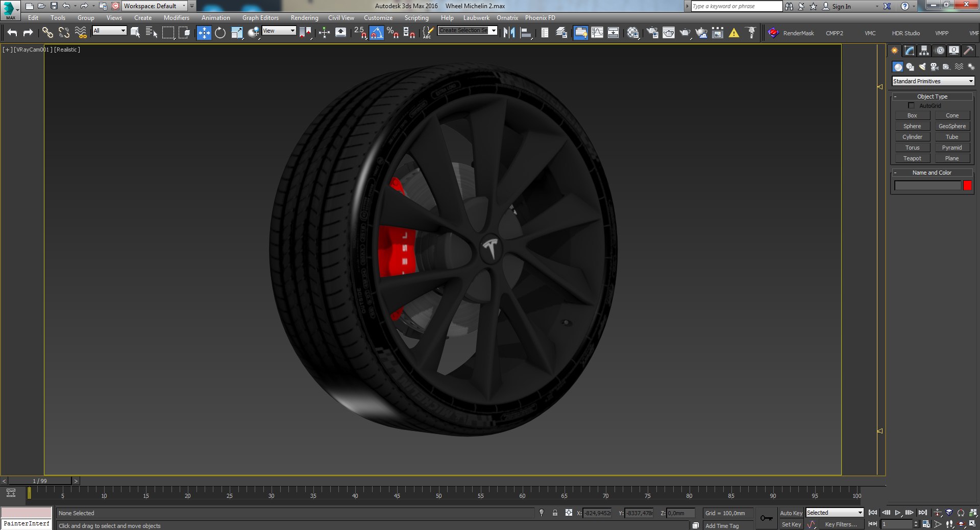Image resolution: width=980 pixels, height=530 pixels.
Task: Toggle the Percent Snap button
Action: (x=393, y=33)
